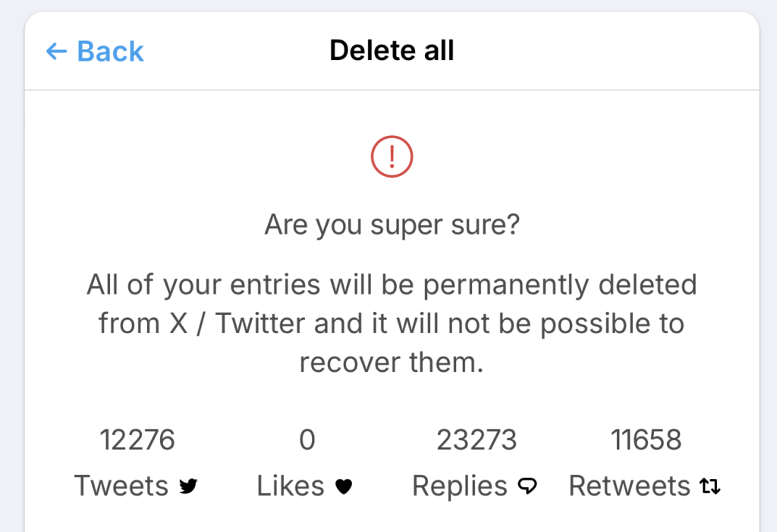Image resolution: width=777 pixels, height=532 pixels.
Task: Click the back arrow icon
Action: [x=57, y=52]
